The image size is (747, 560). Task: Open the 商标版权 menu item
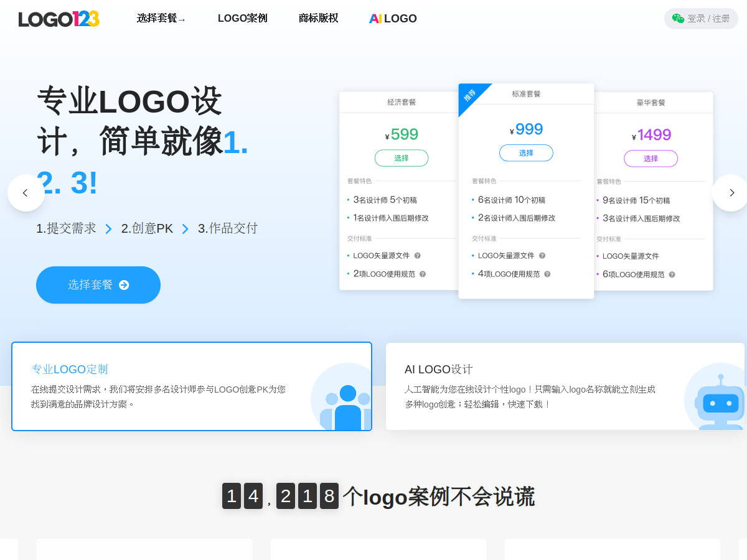[x=319, y=19]
